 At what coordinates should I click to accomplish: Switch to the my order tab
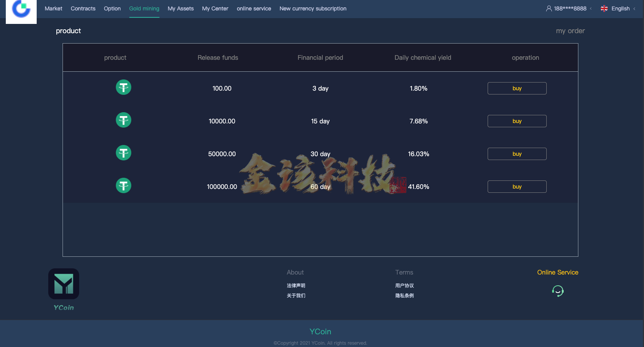(570, 31)
